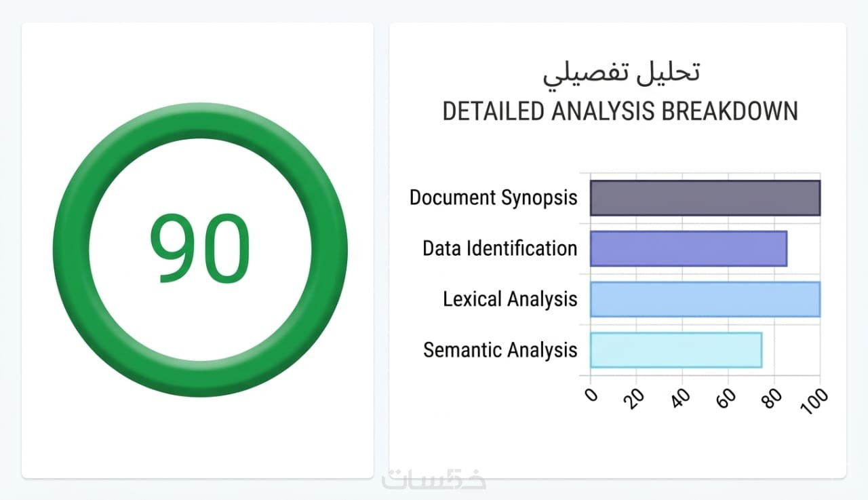Select the Data Identification label
Viewport: 868px width, 500px height.
(500, 248)
